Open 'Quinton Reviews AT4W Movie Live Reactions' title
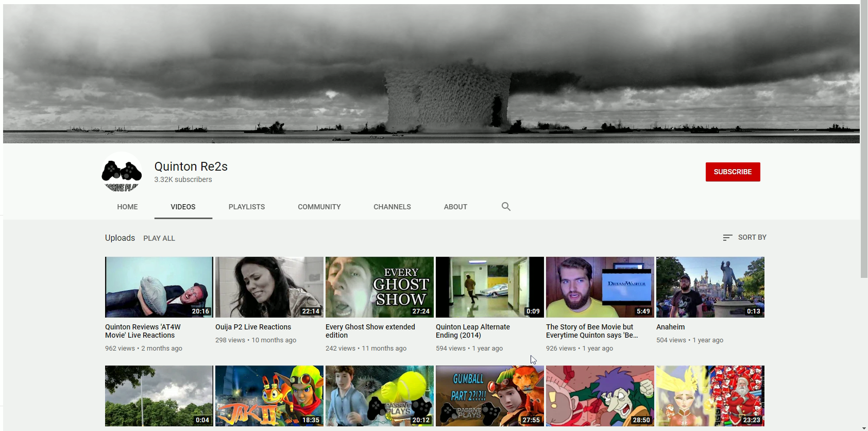Image resolution: width=868 pixels, height=431 pixels. (x=143, y=331)
